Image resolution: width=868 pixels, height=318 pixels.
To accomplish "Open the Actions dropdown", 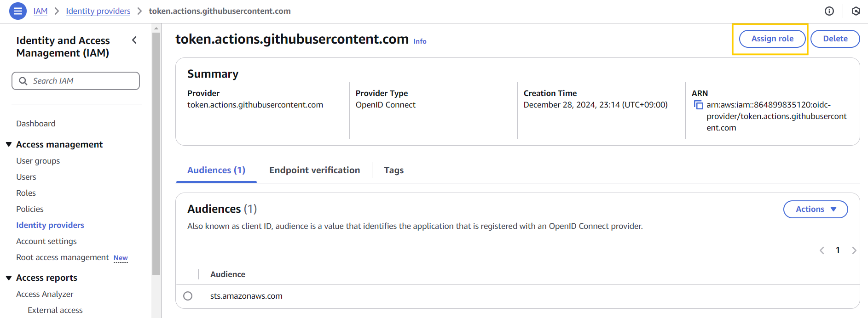I will (815, 209).
